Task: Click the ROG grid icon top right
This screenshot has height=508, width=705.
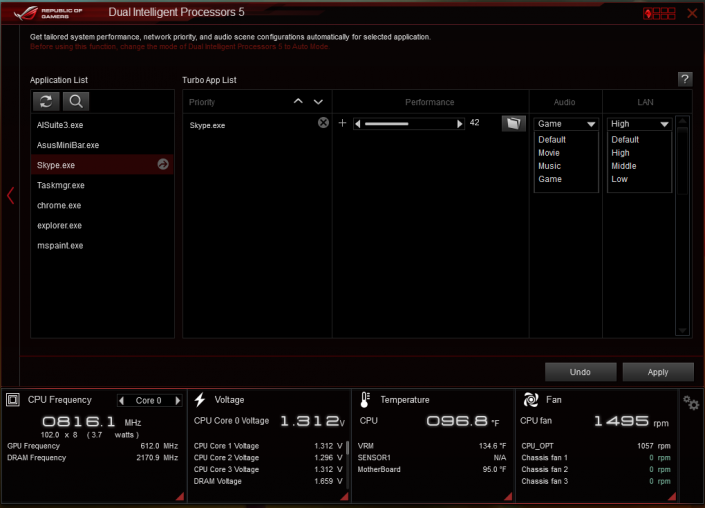Action: [x=659, y=13]
